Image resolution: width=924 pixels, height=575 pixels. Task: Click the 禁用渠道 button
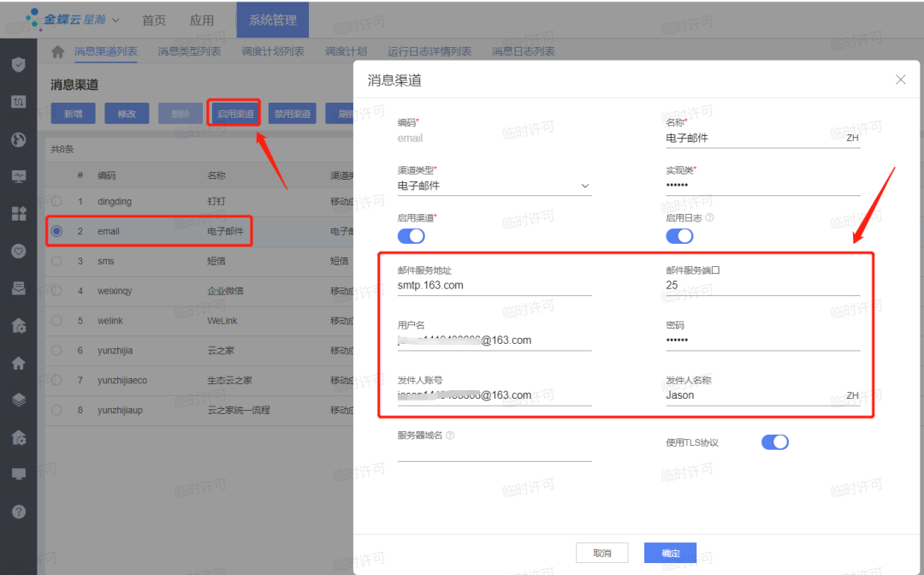click(293, 114)
